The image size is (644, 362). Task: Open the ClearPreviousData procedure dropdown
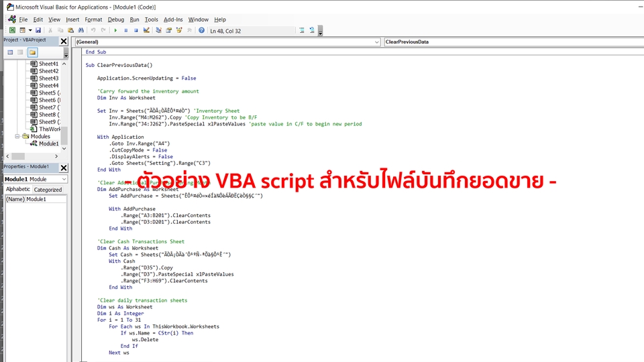coord(513,42)
